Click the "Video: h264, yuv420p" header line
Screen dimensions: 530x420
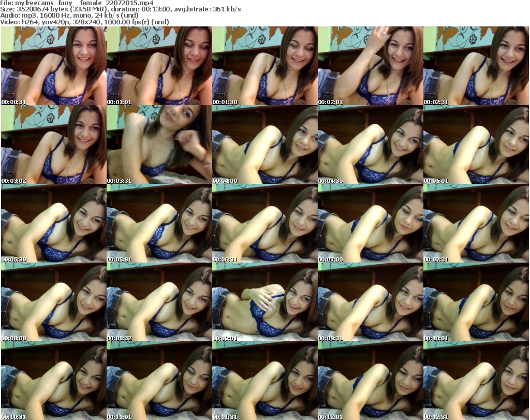click(x=84, y=22)
